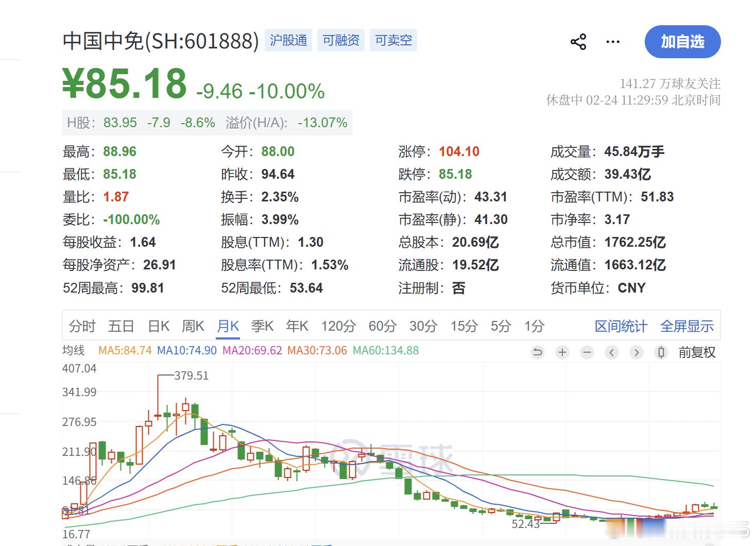The height and width of the screenshot is (546, 756).
Task: Open the 前复权 adjustment dropdown
Action: pyautogui.click(x=696, y=352)
